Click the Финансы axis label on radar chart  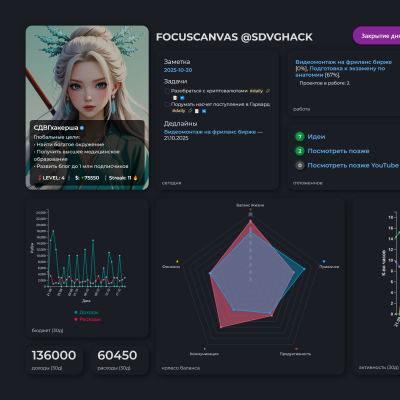(x=171, y=267)
